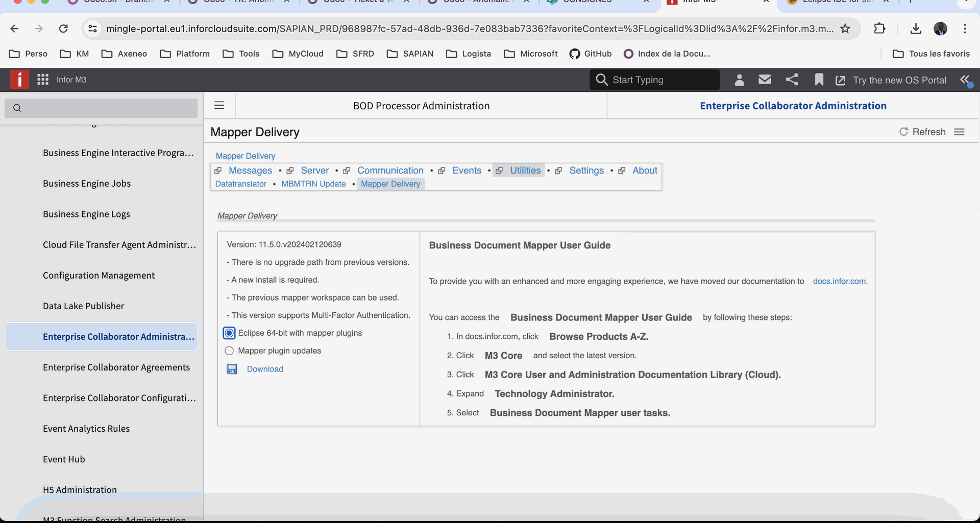The image size is (980, 523).
Task: Click the popup icon before About
Action: click(x=622, y=170)
